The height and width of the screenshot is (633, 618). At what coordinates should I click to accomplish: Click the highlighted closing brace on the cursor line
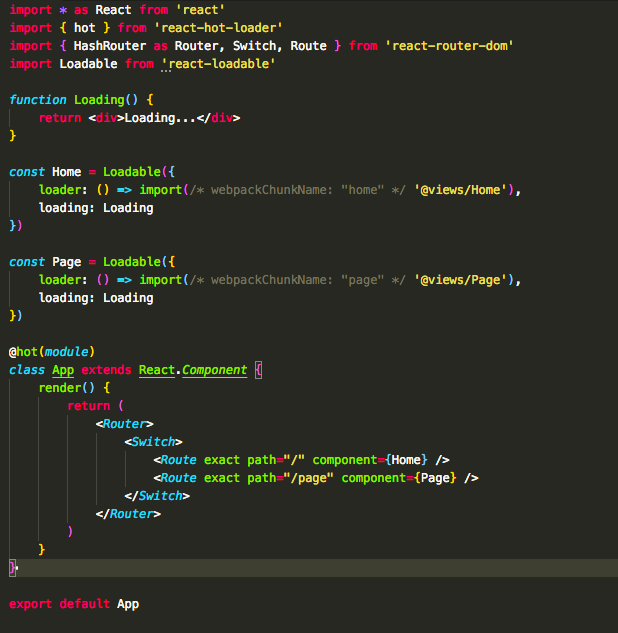[13, 568]
